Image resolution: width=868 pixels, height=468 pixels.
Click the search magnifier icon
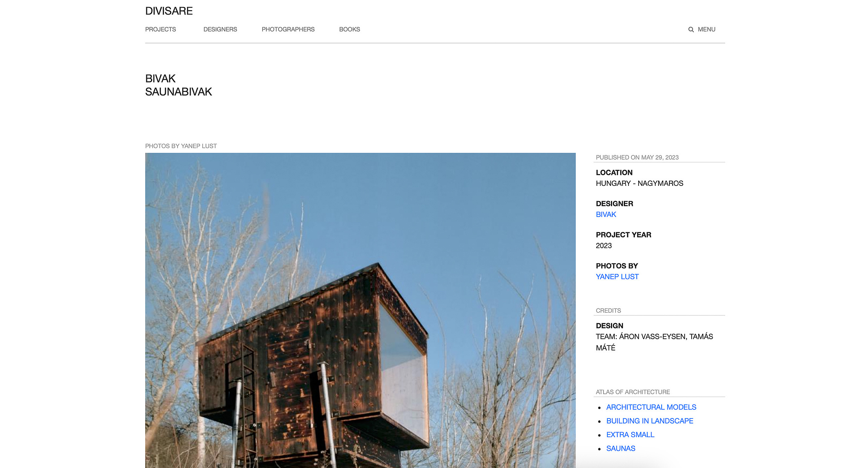[x=691, y=30]
